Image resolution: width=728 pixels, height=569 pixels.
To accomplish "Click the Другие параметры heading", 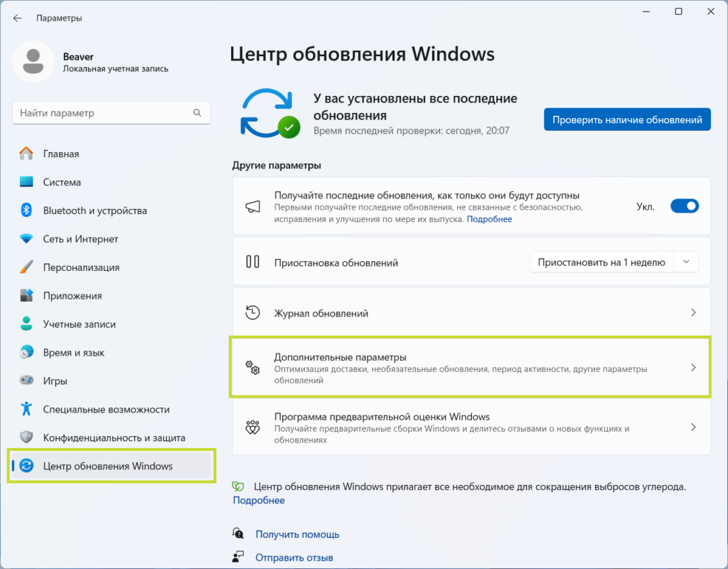I will click(x=277, y=165).
